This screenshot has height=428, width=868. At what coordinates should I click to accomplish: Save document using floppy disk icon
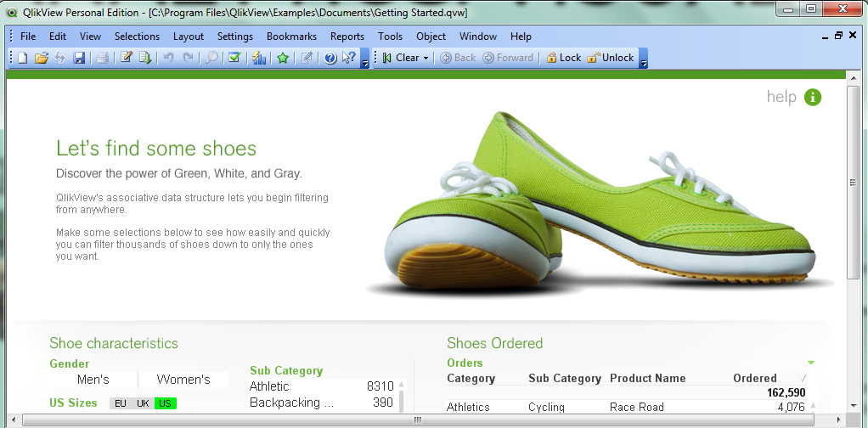tap(79, 58)
